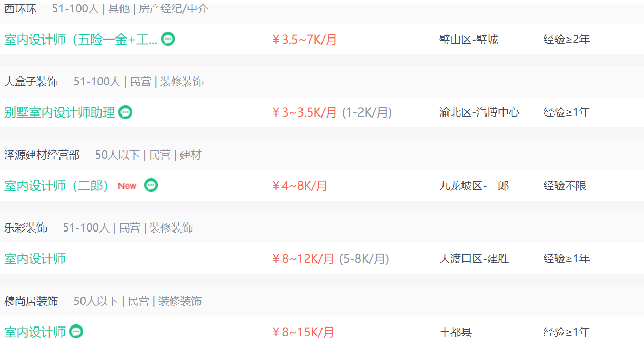Click location 渝北区-汽博中心
This screenshot has height=346, width=644.
coord(479,112)
